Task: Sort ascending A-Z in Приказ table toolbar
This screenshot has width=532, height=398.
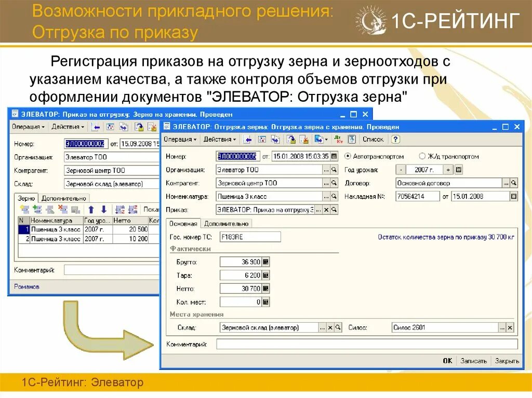Action: point(120,210)
